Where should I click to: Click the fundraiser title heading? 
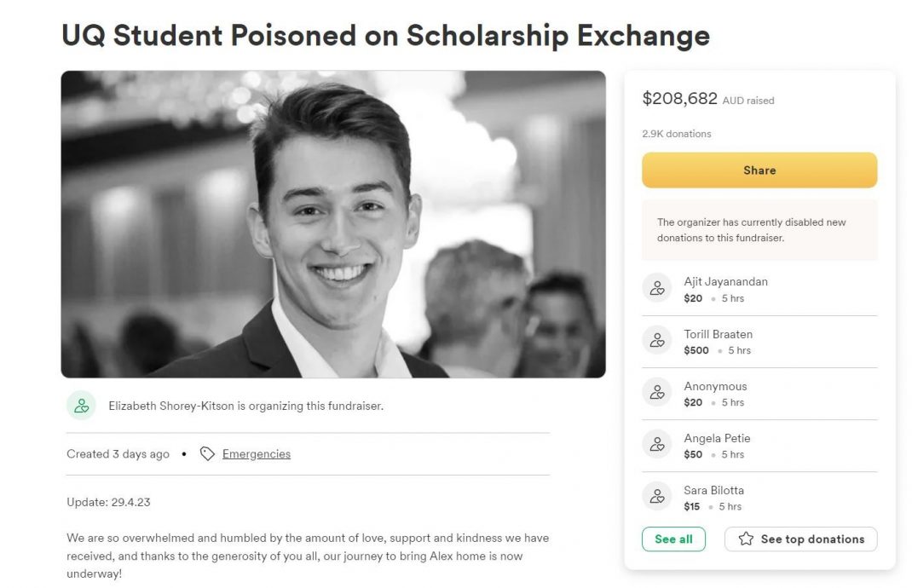[x=385, y=36]
